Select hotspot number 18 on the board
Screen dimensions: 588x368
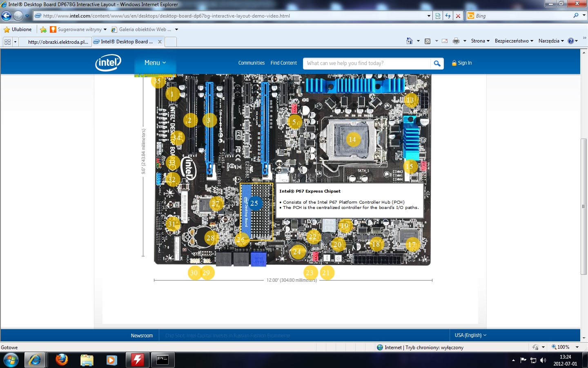376,244
